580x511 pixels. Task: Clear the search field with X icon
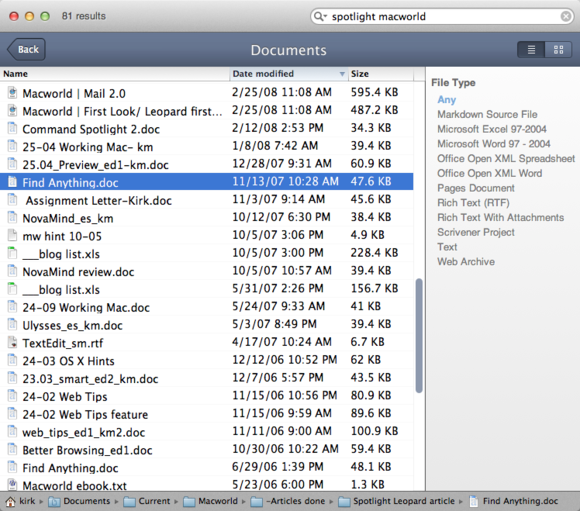click(566, 16)
